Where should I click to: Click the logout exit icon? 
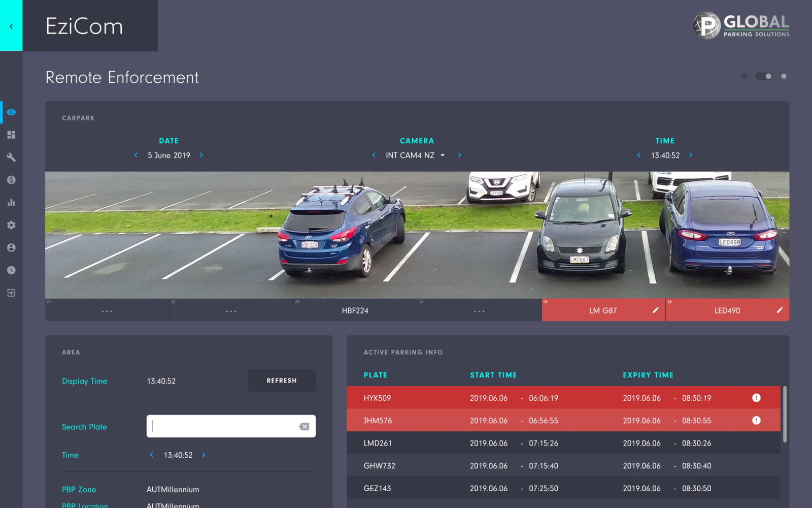(11, 293)
